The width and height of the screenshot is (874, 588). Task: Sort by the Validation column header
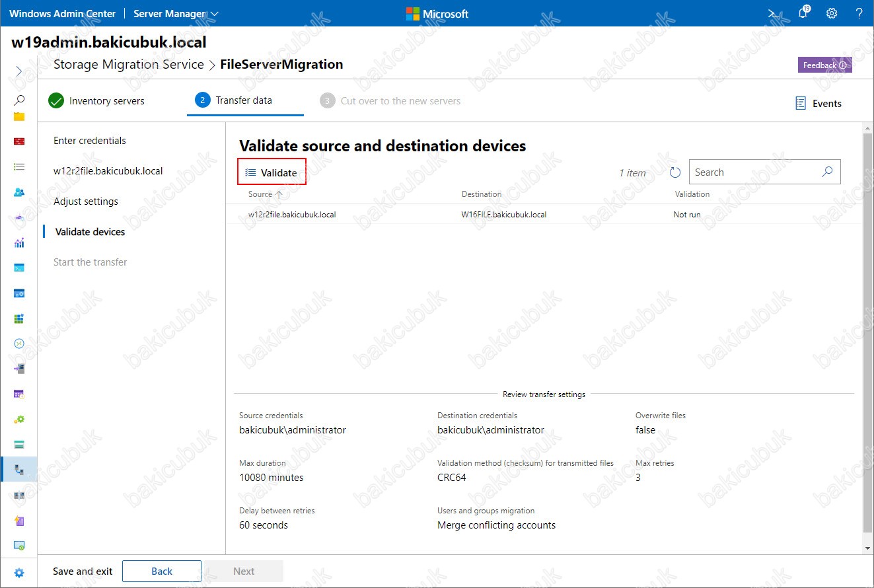692,194
